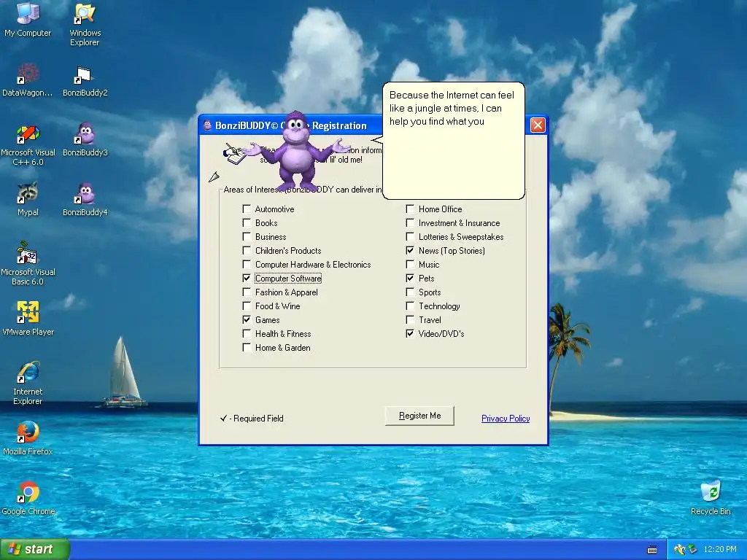The height and width of the screenshot is (560, 747).
Task: Check the Fashion & Apparel box
Action: coord(247,292)
